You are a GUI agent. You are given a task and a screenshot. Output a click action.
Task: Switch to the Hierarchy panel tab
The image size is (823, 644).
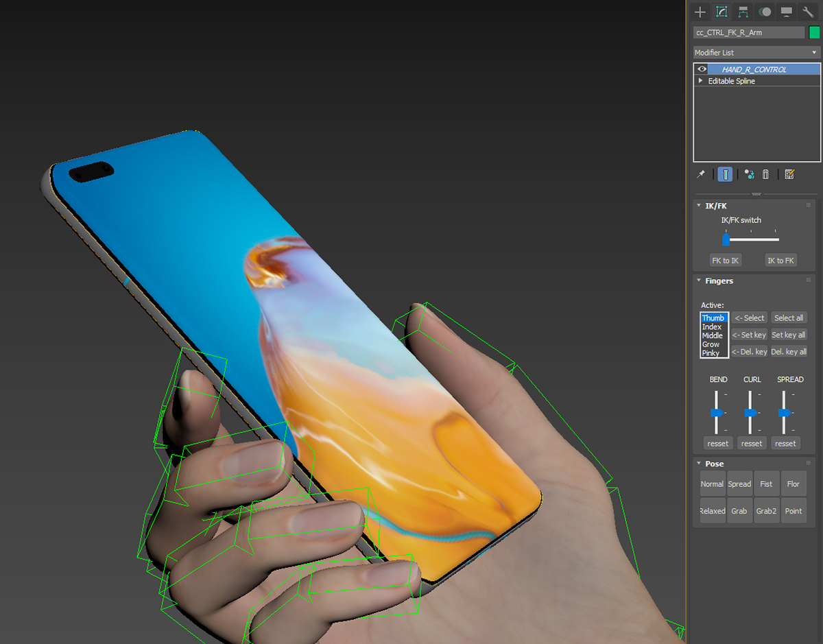743,12
